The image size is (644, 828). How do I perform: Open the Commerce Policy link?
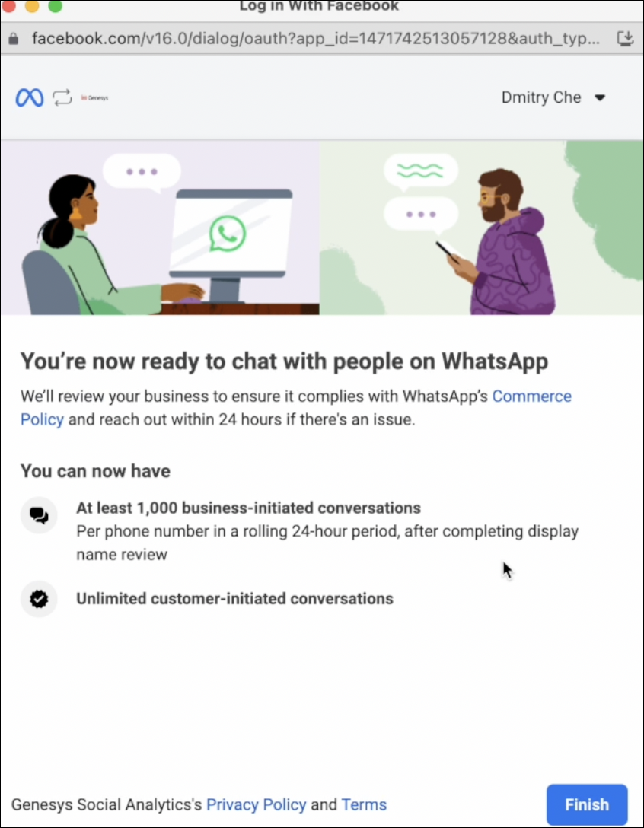(x=531, y=396)
